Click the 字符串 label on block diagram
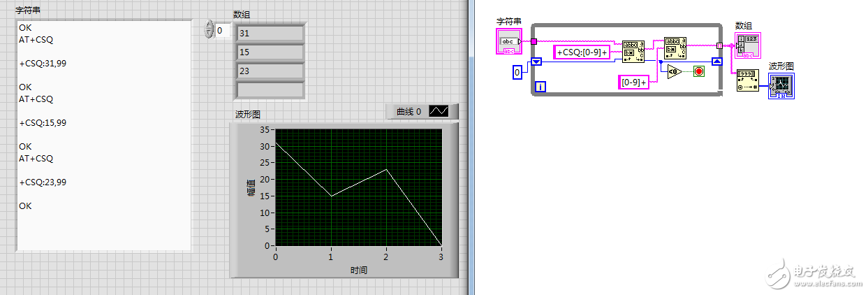868x295 pixels. (508, 22)
